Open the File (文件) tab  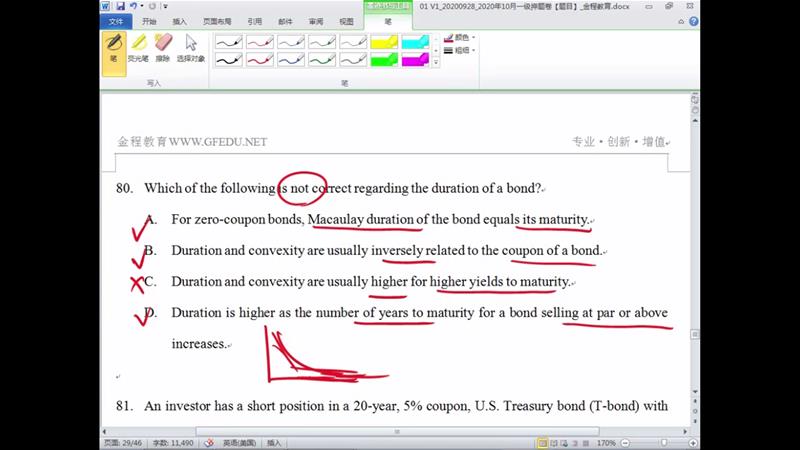(116, 20)
